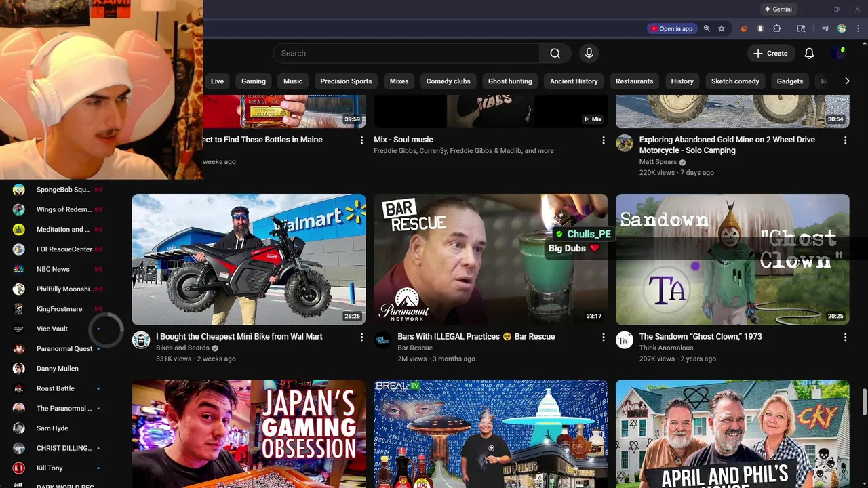
Task: Open the Think Anomalous channel name link
Action: tap(666, 348)
